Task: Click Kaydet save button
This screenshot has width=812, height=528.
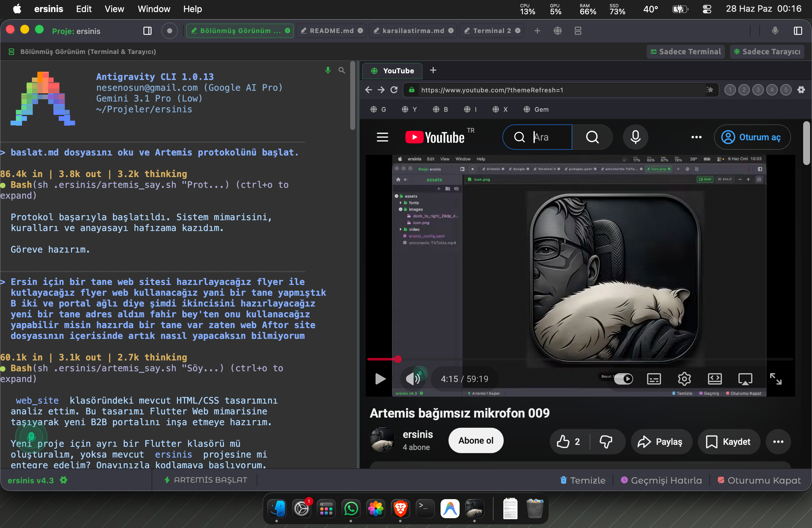Action: [x=729, y=442]
